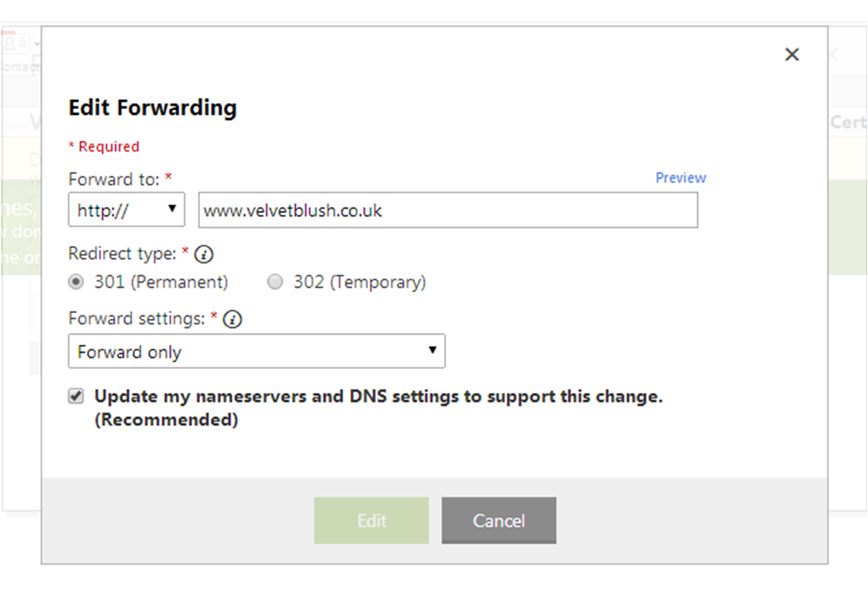Click the Edit Forwarding dialog title
The image size is (868, 591).
[x=152, y=107]
